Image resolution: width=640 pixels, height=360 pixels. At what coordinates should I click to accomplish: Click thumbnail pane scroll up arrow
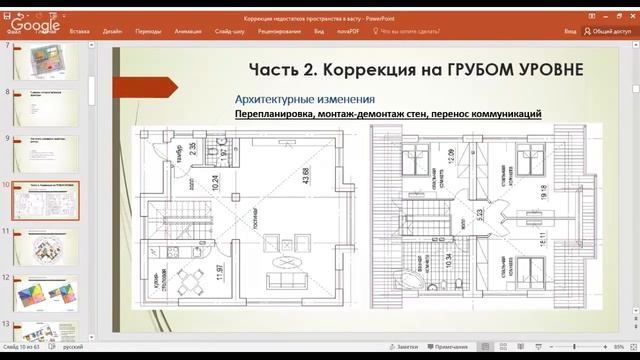[x=91, y=45]
